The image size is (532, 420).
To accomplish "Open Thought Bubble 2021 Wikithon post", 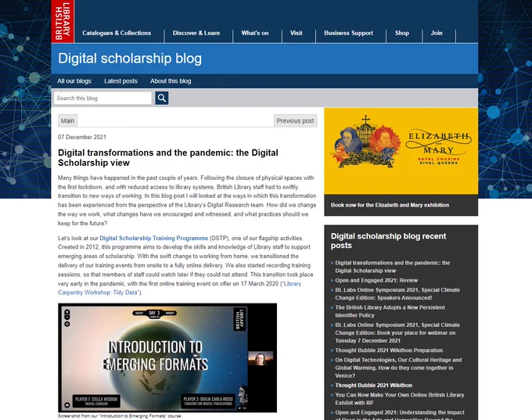I will tap(373, 386).
